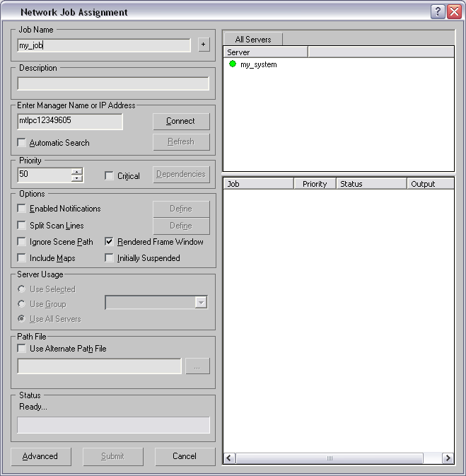The height and width of the screenshot is (476, 466).
Task: Click Define next to Split Scan Lines
Action: (181, 226)
